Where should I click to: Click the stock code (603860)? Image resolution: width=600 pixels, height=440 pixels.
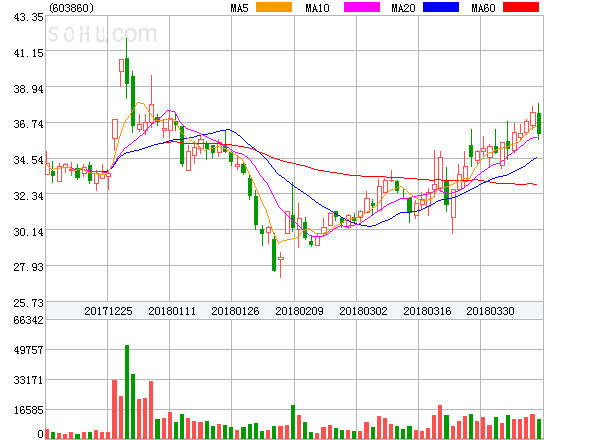pos(72,8)
